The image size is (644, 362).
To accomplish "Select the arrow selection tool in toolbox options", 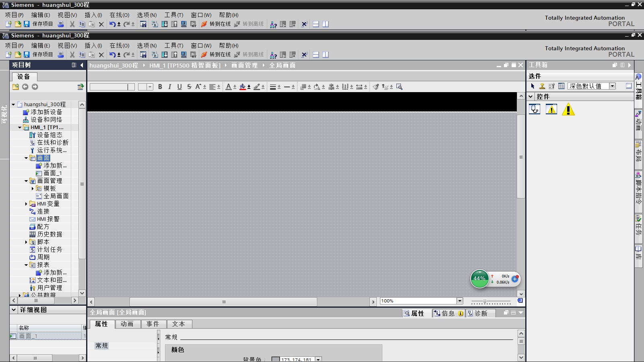I will coord(533,86).
